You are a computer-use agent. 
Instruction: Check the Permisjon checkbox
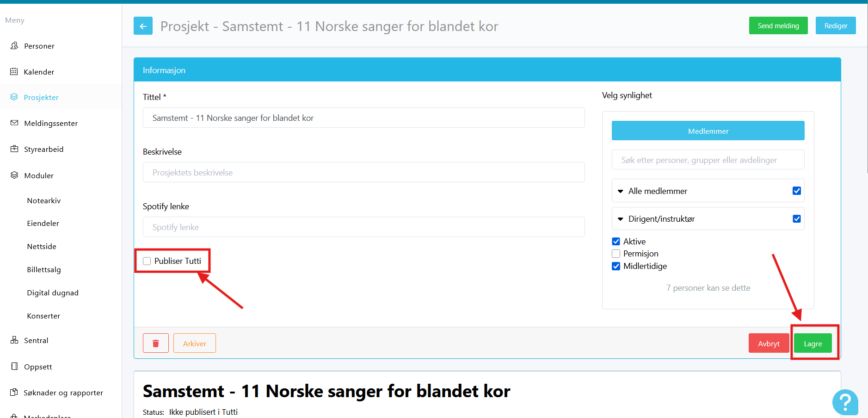[x=616, y=254]
